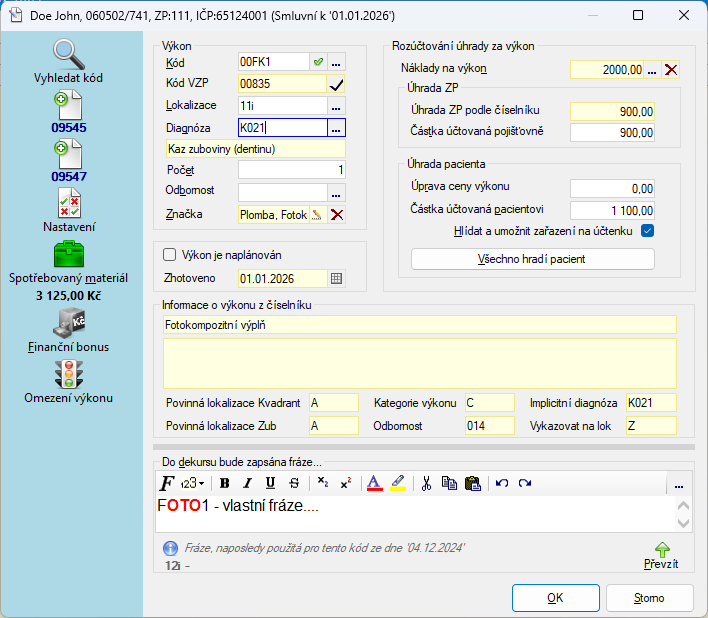Add code 09545 from the sidebar
Viewport: 708px width, 618px height.
click(69, 105)
